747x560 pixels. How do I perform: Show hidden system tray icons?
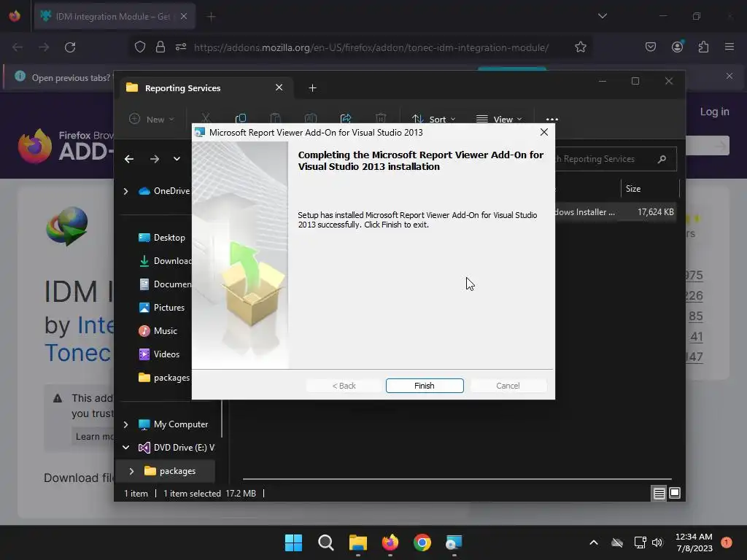click(594, 542)
